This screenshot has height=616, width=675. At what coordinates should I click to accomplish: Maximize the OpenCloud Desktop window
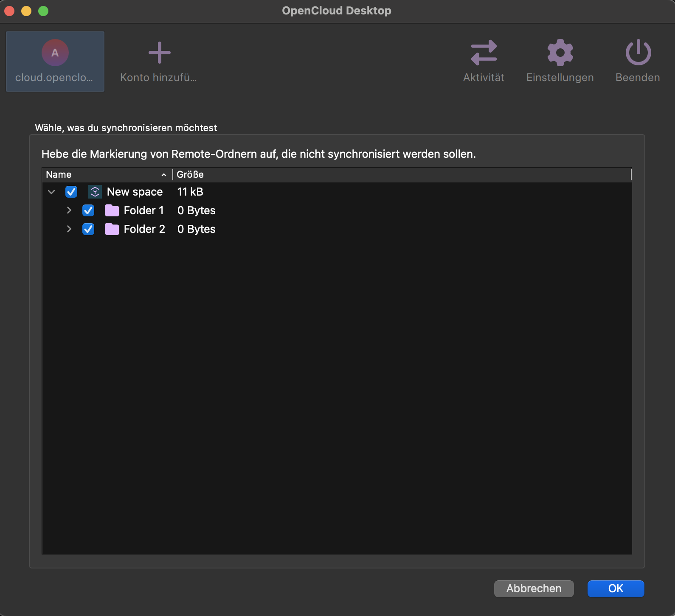43,11
